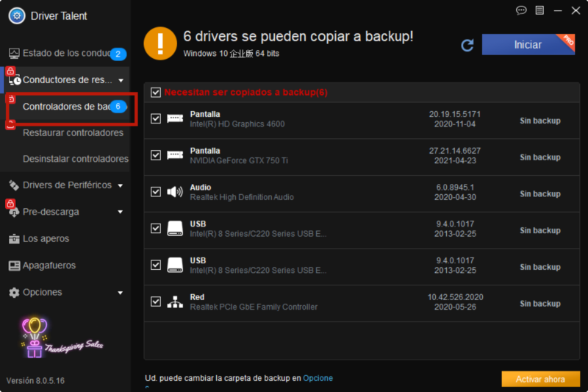Click Sin backup status for Realtek audio

coord(540,194)
